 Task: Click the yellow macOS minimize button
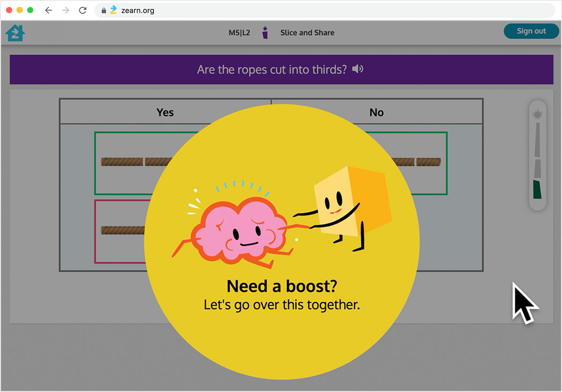point(20,10)
